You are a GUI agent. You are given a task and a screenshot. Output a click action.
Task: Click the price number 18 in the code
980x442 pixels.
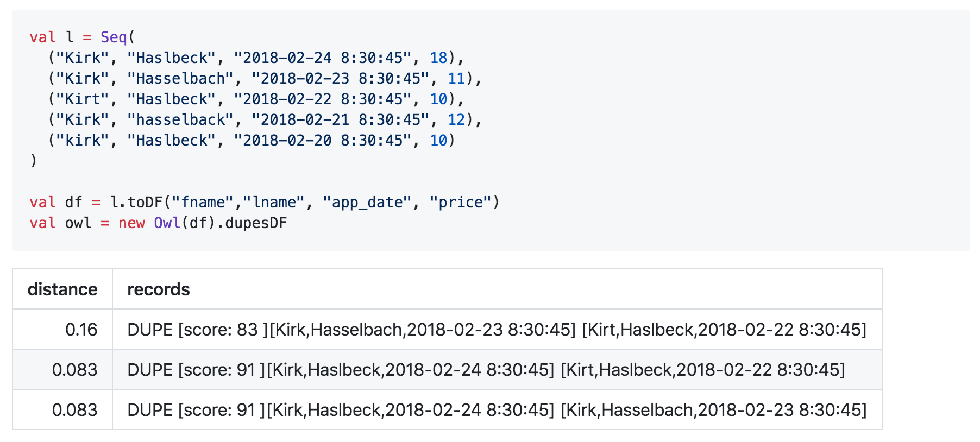click(438, 58)
